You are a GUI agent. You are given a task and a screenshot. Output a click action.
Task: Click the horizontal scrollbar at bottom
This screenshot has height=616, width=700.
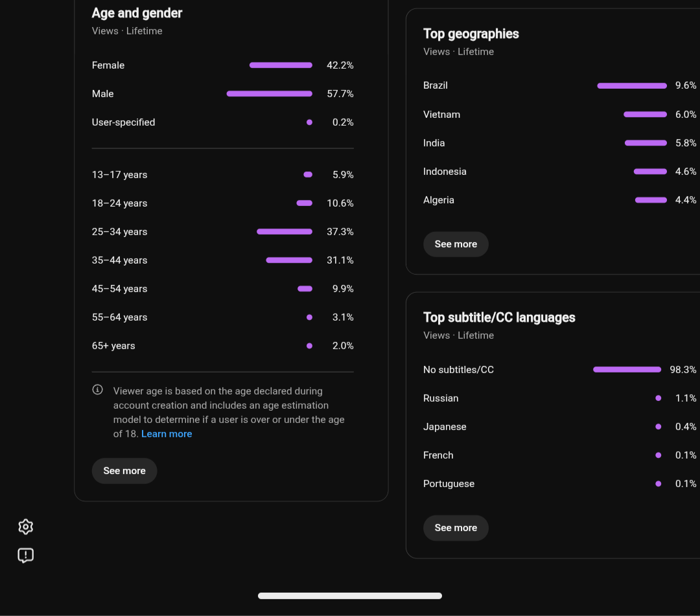(350, 596)
